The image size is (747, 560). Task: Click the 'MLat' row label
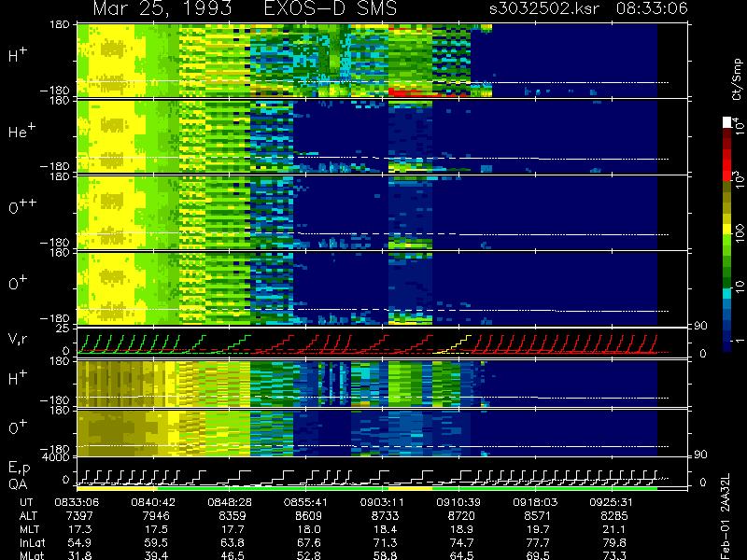[x=32, y=555]
